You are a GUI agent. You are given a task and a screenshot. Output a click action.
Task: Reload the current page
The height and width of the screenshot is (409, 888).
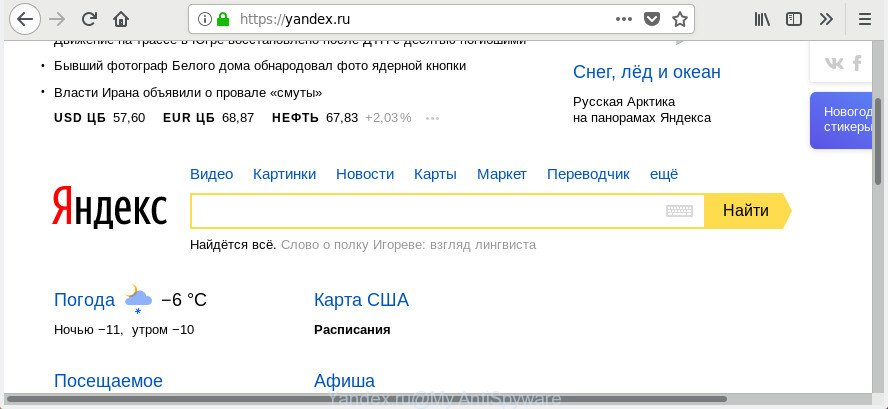89,19
